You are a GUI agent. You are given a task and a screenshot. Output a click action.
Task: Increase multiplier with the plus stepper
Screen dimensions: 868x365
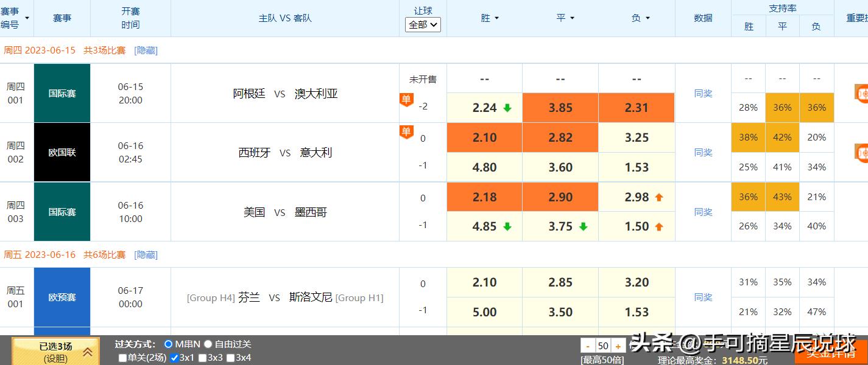click(x=616, y=346)
